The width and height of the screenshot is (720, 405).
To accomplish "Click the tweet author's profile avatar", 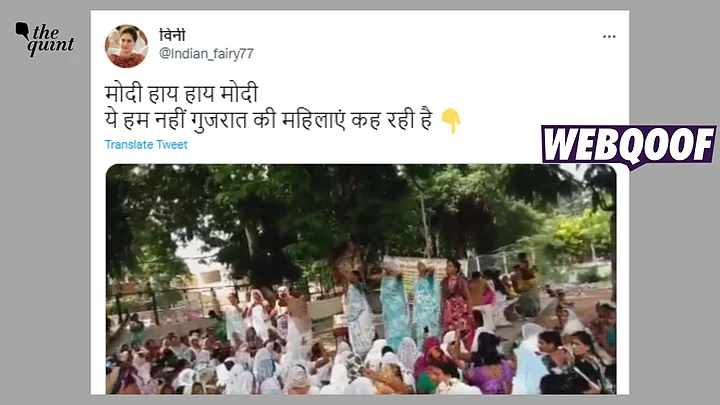I will 126,46.
